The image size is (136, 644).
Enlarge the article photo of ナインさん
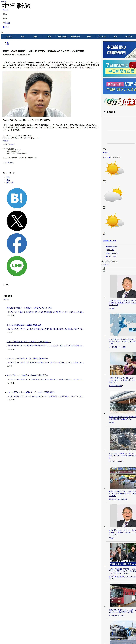tap(37, 94)
